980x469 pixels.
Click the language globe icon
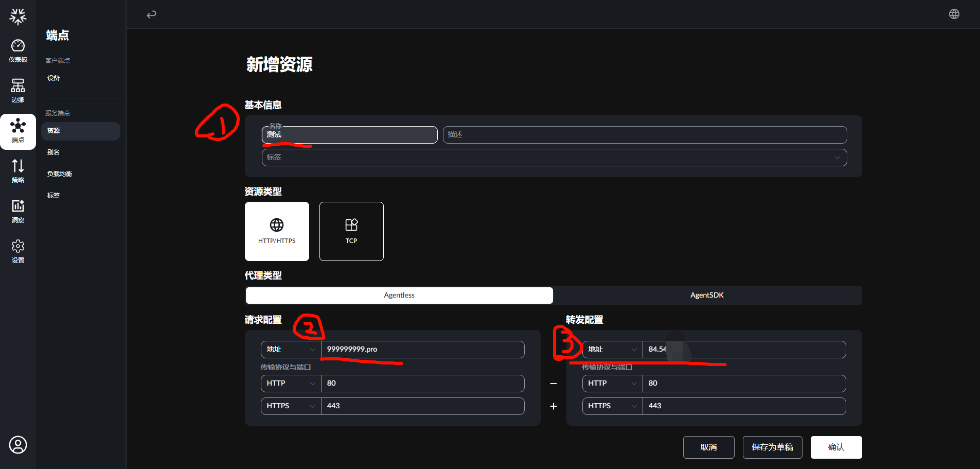point(954,14)
